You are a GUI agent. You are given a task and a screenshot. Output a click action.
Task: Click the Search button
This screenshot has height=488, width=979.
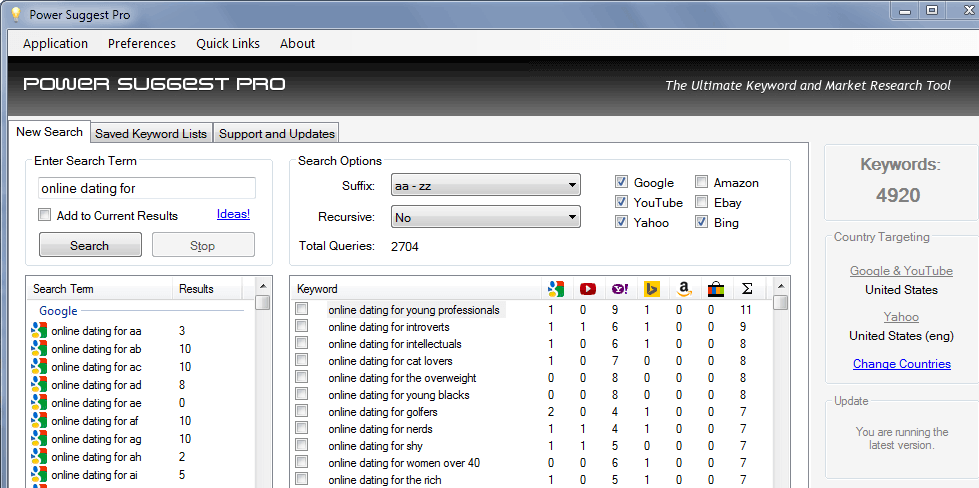click(x=90, y=245)
